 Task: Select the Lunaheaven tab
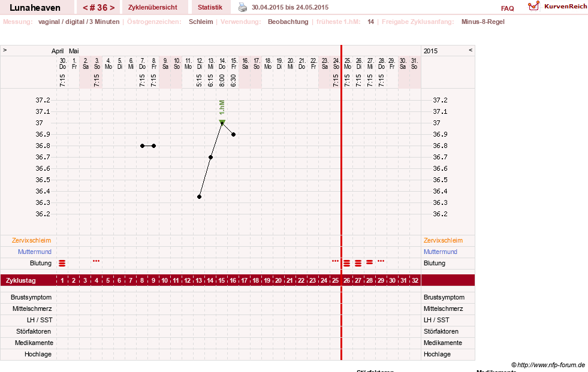(x=35, y=8)
